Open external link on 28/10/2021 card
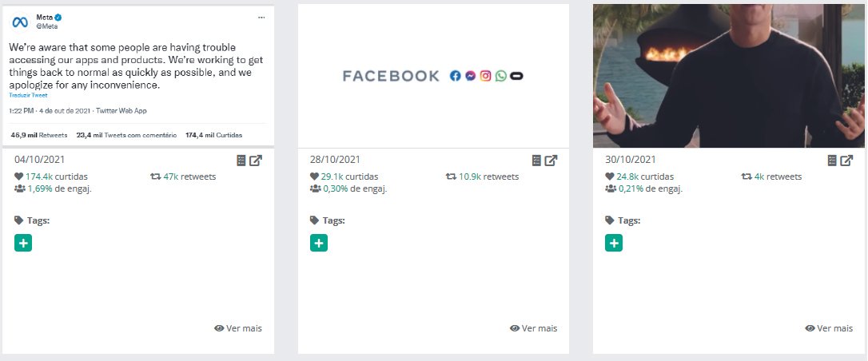868x361 pixels. pos(551,161)
